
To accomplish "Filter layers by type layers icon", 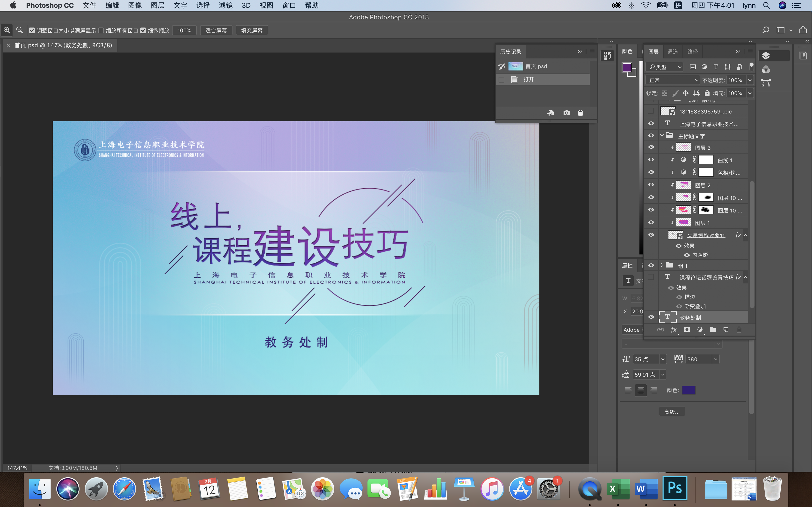I will coord(716,67).
